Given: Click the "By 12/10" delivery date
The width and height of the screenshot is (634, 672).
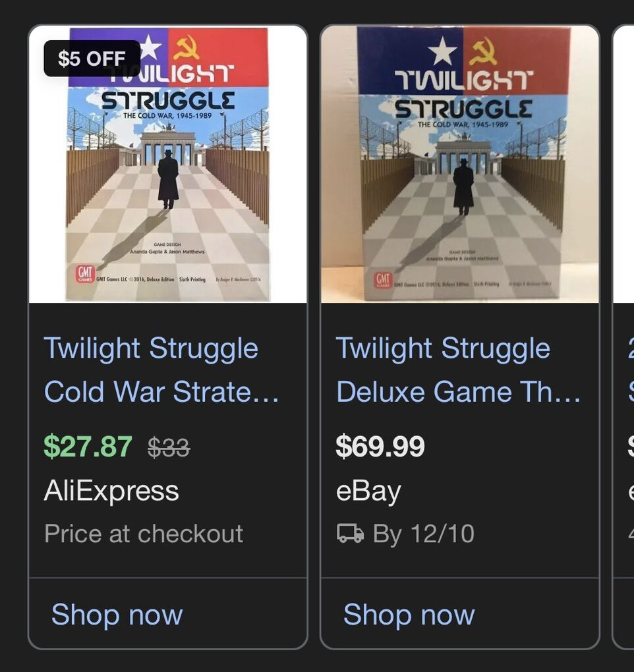Looking at the screenshot, I should pos(423,534).
